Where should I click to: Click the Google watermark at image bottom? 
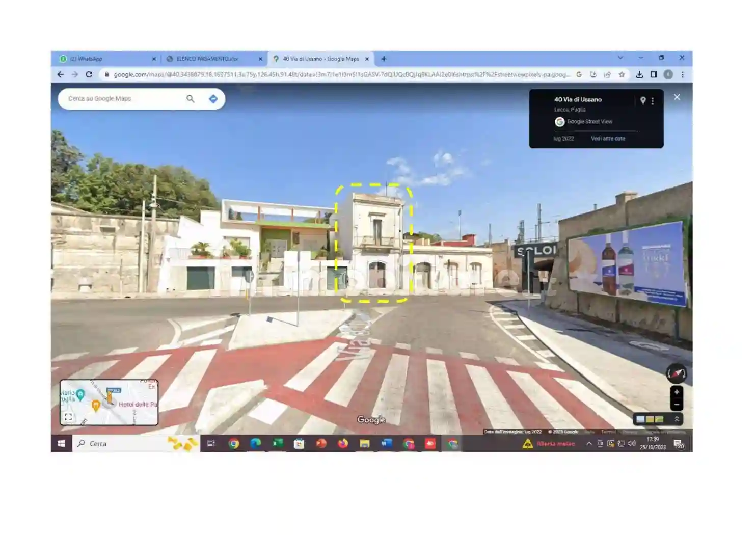372,420
